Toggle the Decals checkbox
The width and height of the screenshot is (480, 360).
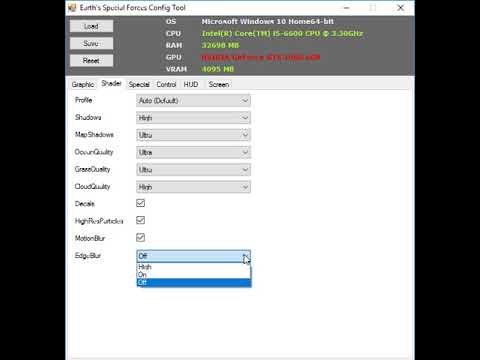click(x=140, y=203)
